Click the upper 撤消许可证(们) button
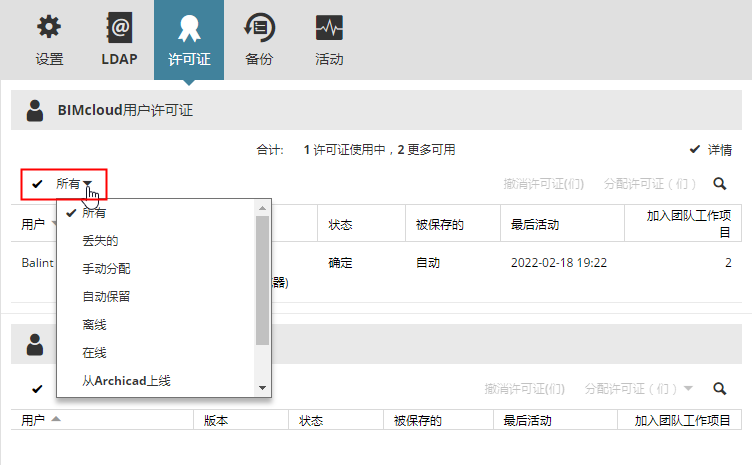This screenshot has height=465, width=752. (x=543, y=184)
